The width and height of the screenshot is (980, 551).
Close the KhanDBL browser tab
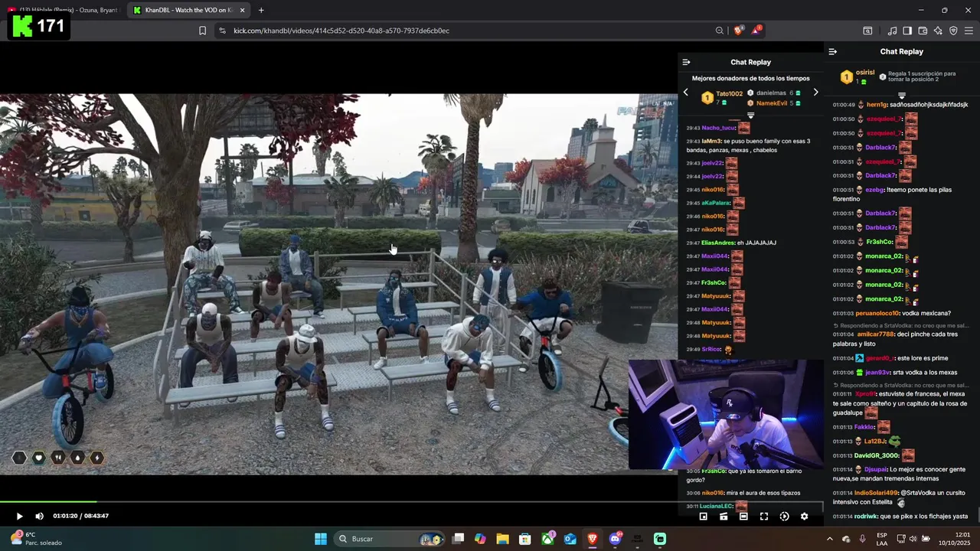point(243,10)
